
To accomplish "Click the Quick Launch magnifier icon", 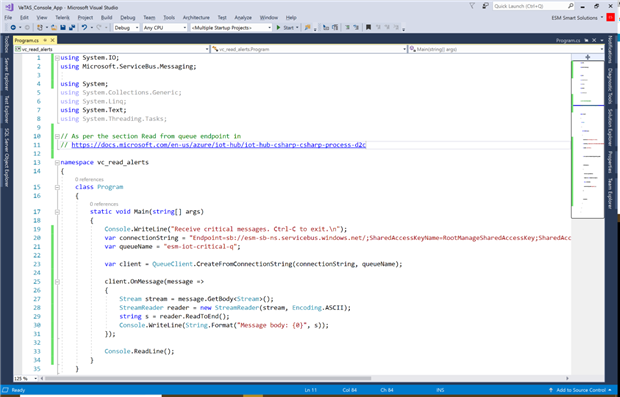I will [571, 6].
